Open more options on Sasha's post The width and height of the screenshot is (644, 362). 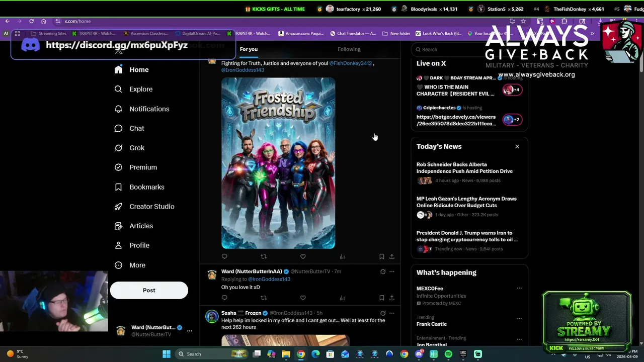pyautogui.click(x=392, y=313)
